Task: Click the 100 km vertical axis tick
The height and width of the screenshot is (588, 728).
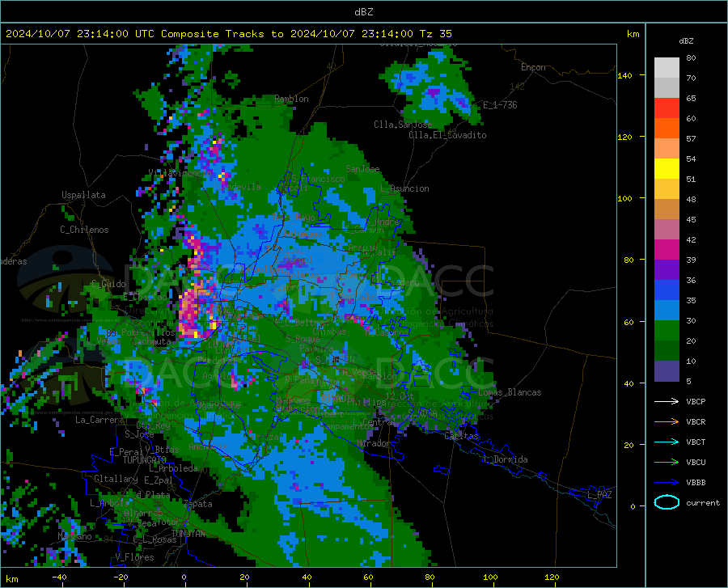Action: (624, 198)
